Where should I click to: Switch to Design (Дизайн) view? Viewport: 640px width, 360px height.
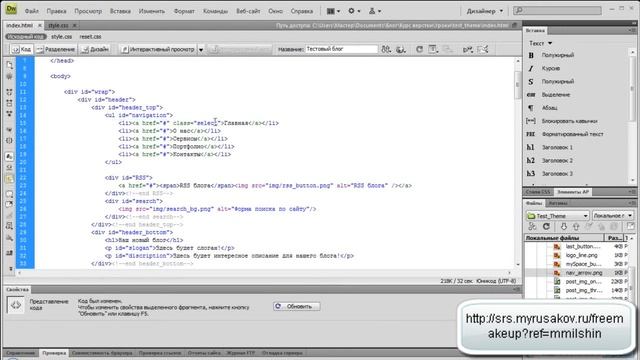coord(95,49)
